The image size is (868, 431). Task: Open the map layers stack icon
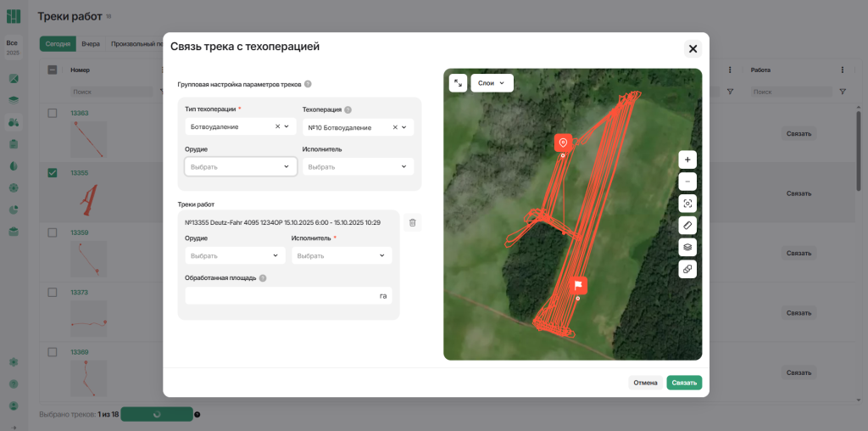[x=687, y=247]
